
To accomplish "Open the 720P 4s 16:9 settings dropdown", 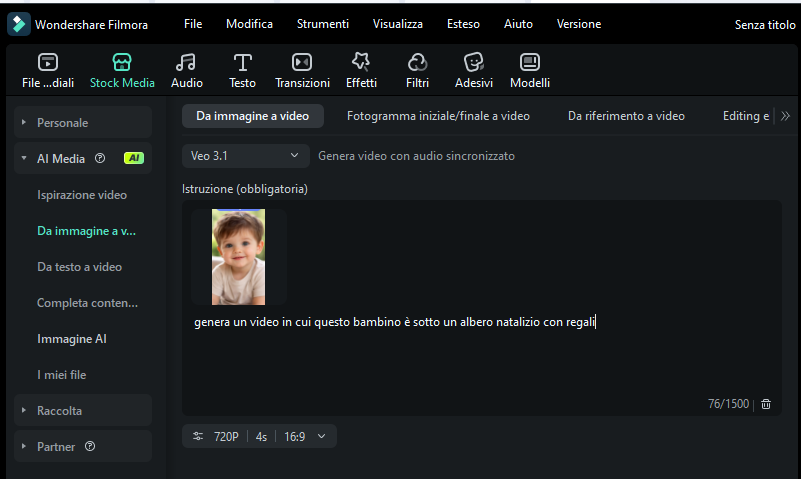I will [259, 436].
